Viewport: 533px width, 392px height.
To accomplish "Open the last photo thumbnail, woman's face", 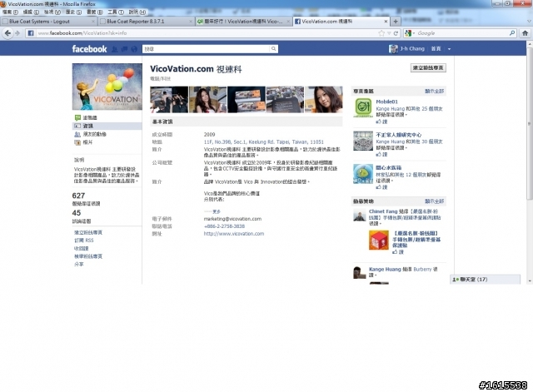I will [x=324, y=100].
